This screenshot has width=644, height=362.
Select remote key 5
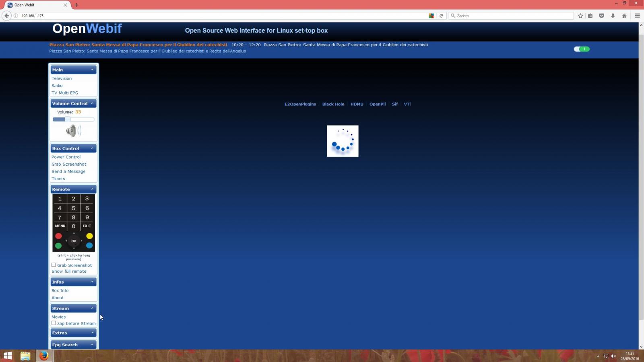(74, 208)
